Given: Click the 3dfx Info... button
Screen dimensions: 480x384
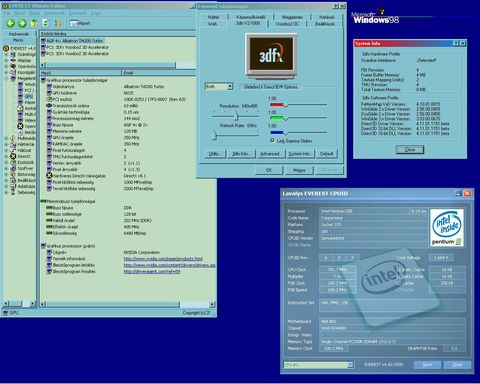Looking at the screenshot, I should coord(241,154).
